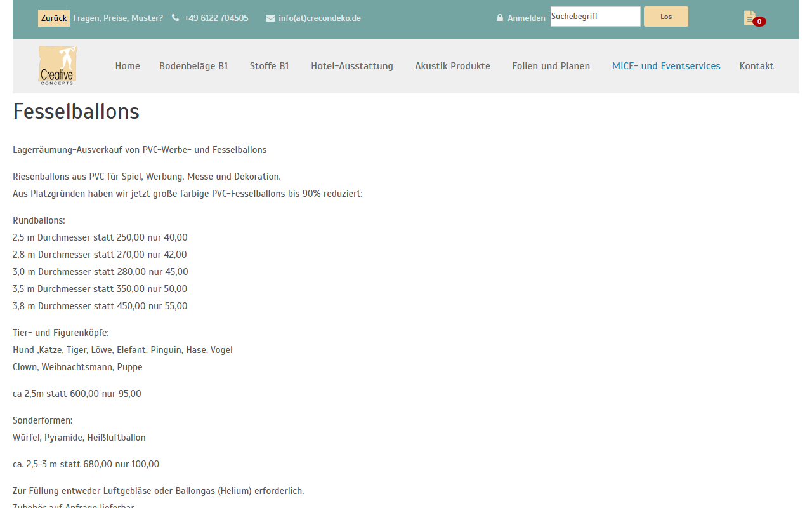Open the info(at)crecondeko.de email link
The image size is (812, 508).
pyautogui.click(x=320, y=18)
